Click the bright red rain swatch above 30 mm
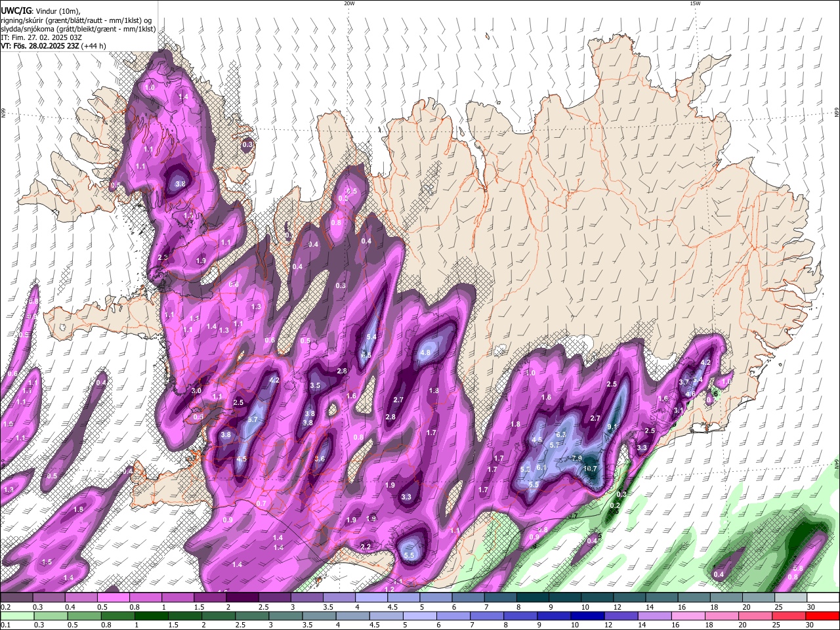840x630 pixels. click(x=823, y=616)
